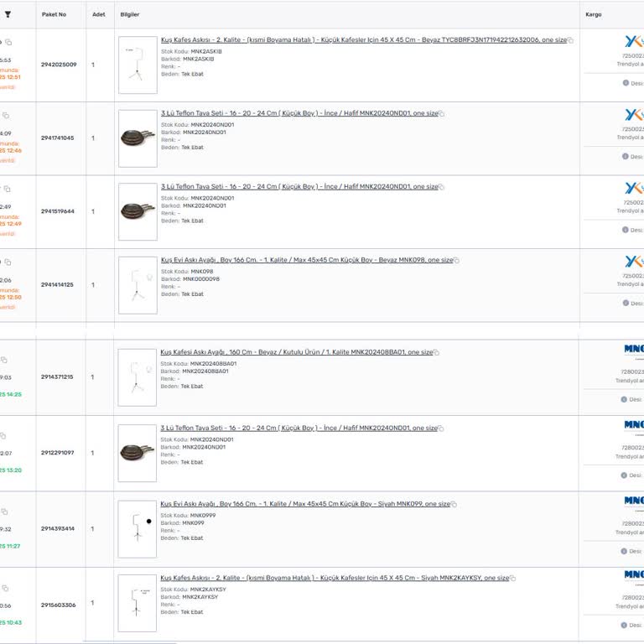
Task: Copy order number in row with package 2942025009
Action: click(8, 42)
